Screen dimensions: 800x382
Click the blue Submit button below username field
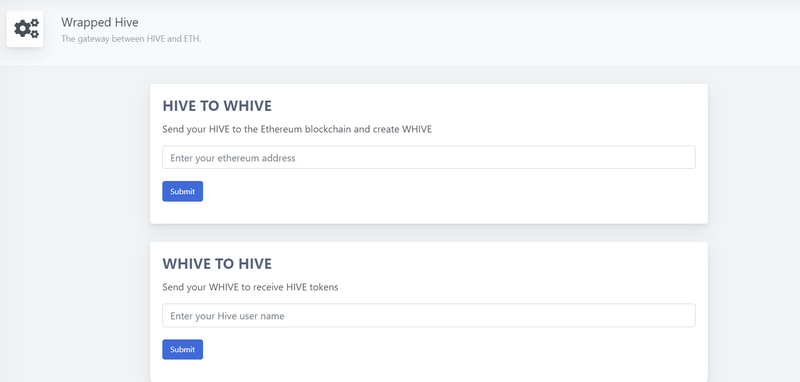[183, 349]
